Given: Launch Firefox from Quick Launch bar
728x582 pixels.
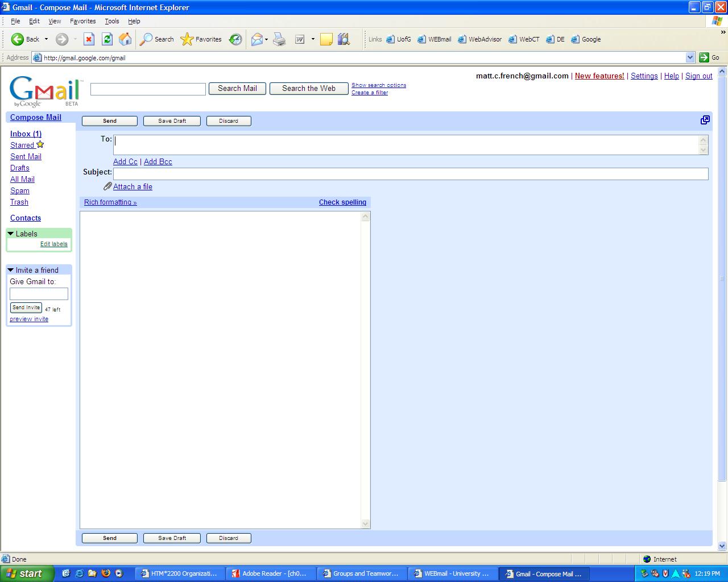Looking at the screenshot, I should 105,573.
